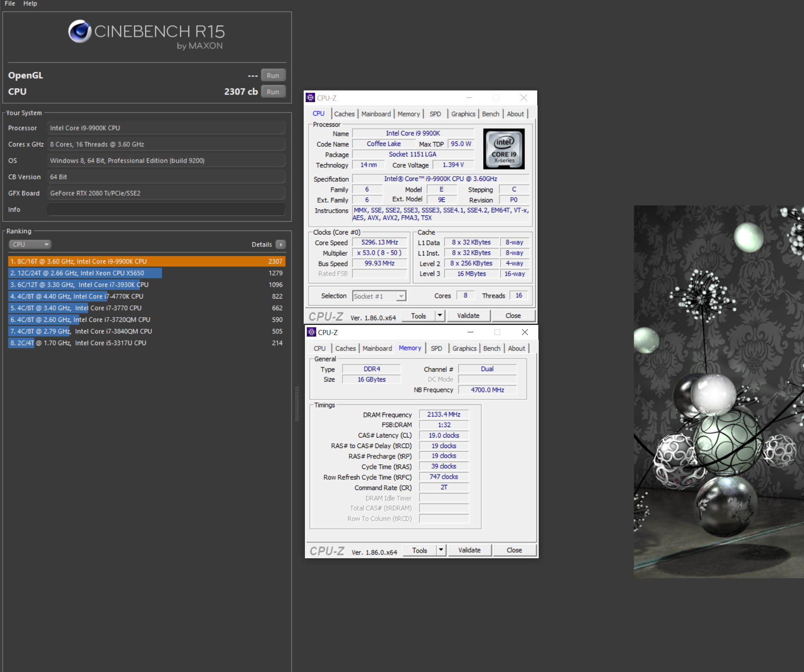804x672 pixels.
Task: Click the Row Refresh value 747 clocks
Action: coord(444,476)
